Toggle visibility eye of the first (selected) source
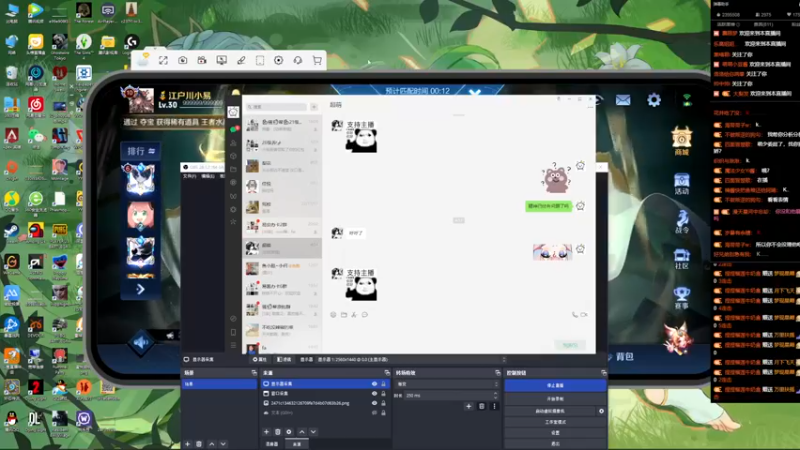Image resolution: width=800 pixels, height=450 pixels. click(x=374, y=384)
